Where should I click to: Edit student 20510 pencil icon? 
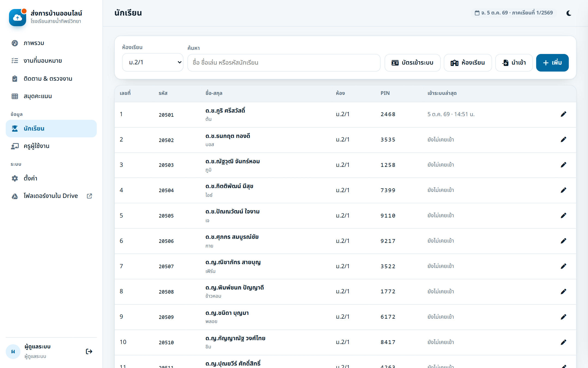(x=563, y=342)
